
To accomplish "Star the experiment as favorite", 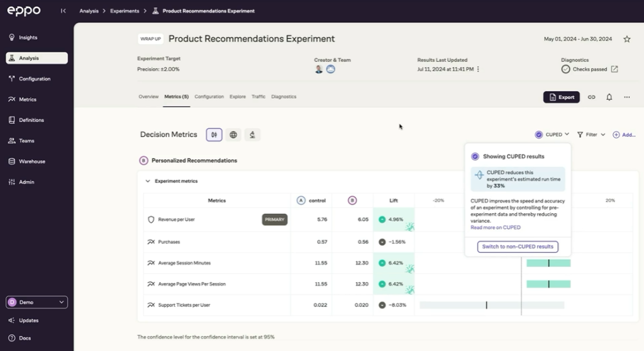I will tap(627, 39).
